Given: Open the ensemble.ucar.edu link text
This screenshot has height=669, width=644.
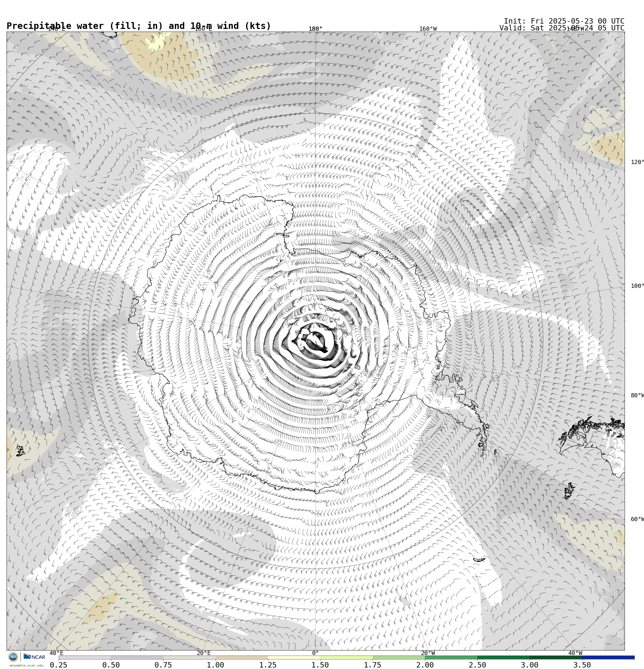Looking at the screenshot, I should tap(26, 665).
